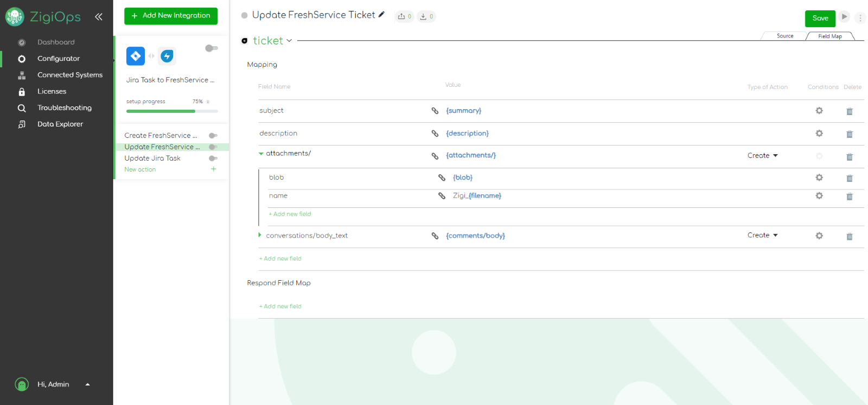This screenshot has height=405, width=868.
Task: Delete the subject field mapping
Action: (850, 111)
